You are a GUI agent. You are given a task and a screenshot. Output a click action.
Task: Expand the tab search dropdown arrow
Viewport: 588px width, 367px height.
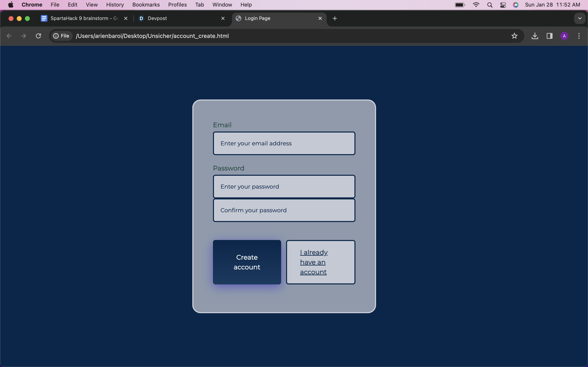coord(579,18)
